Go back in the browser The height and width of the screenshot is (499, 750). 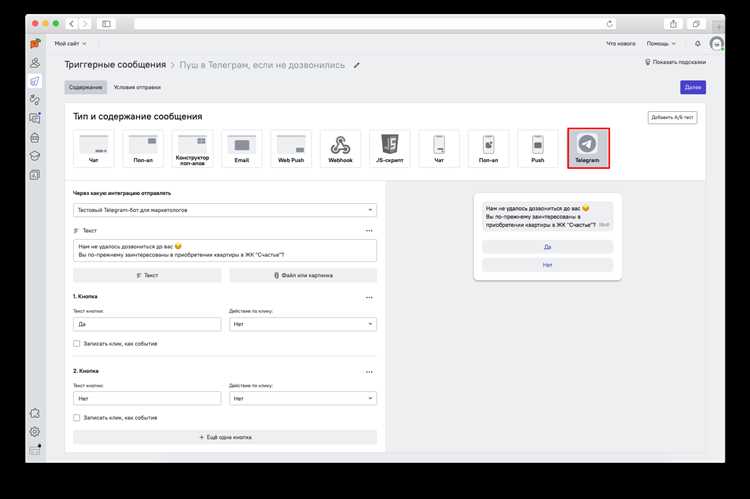[x=71, y=23]
